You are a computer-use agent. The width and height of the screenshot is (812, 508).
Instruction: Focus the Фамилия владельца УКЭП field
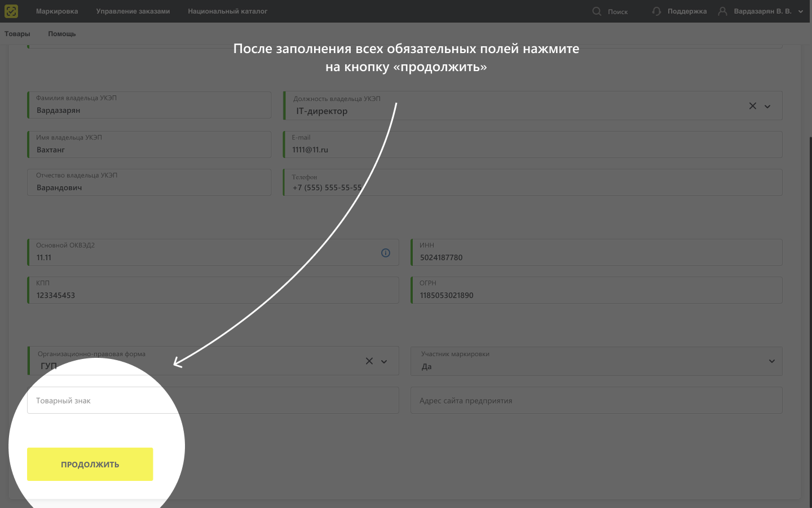pos(149,105)
